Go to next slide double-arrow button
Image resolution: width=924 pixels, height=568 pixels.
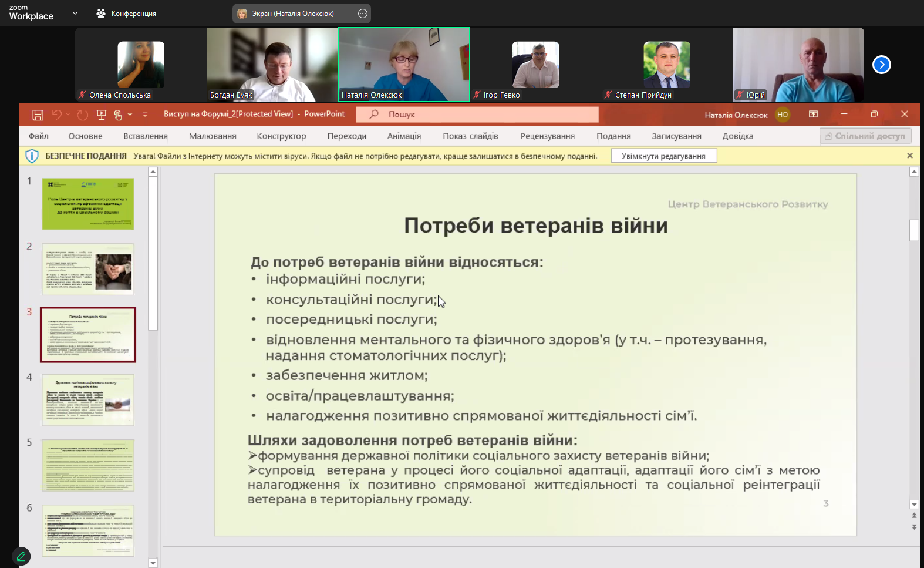[x=914, y=526]
